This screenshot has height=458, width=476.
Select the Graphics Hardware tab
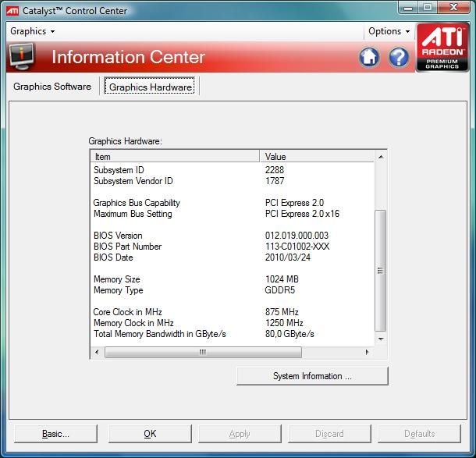pyautogui.click(x=150, y=87)
